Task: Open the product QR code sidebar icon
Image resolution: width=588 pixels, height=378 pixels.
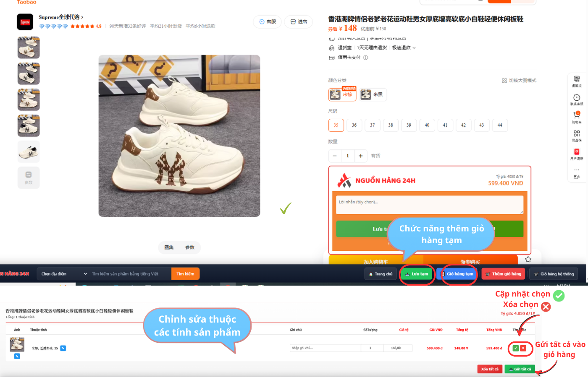Action: click(577, 134)
